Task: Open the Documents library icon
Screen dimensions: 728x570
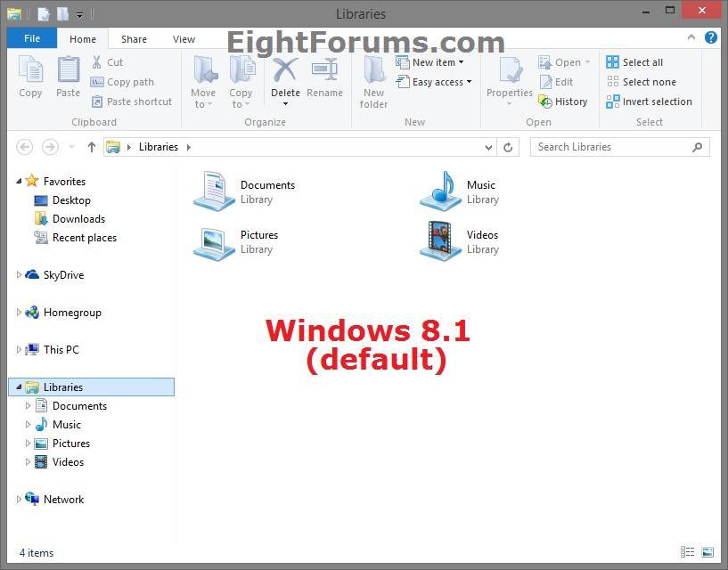Action: (x=214, y=191)
